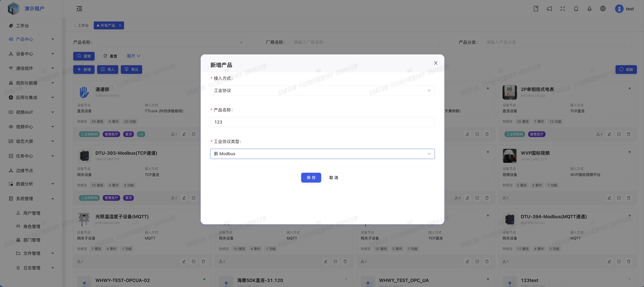Edit the 2P单相挂式电表 product
The height and width of the screenshot is (287, 644).
tap(609, 134)
